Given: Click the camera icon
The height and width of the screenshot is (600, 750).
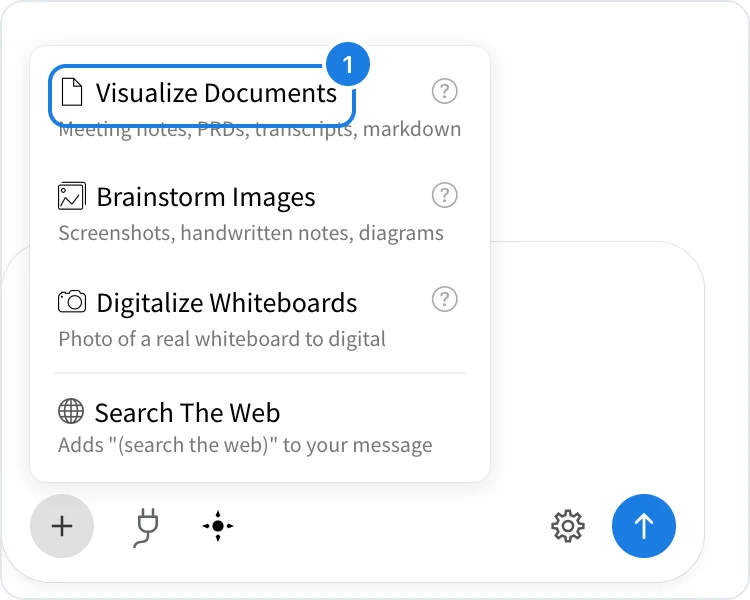Looking at the screenshot, I should 72,301.
